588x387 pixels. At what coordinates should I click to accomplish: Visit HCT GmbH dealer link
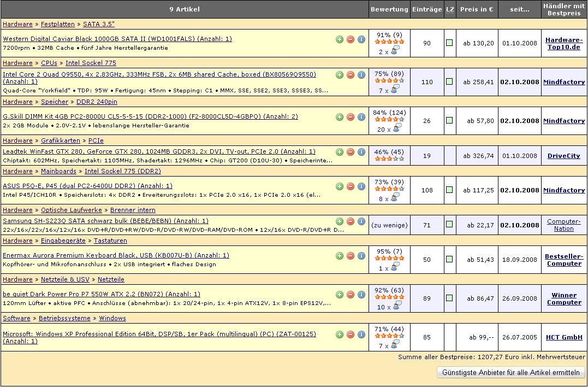click(564, 337)
